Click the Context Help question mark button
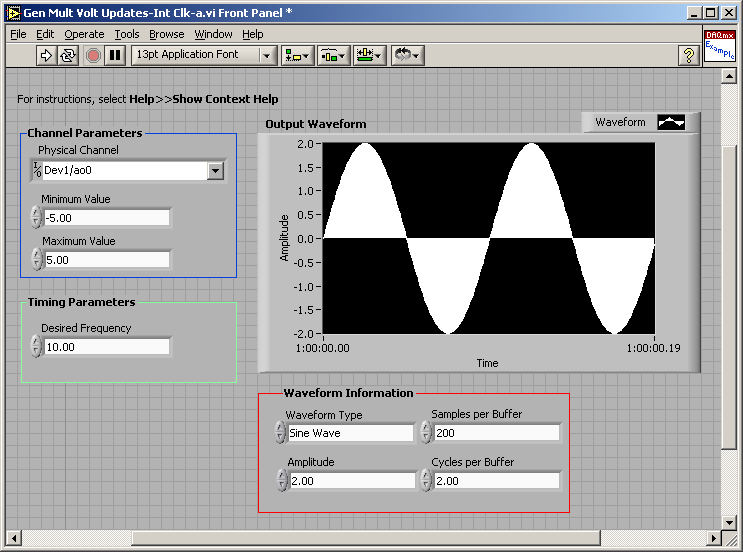The width and height of the screenshot is (743, 552). pos(689,55)
